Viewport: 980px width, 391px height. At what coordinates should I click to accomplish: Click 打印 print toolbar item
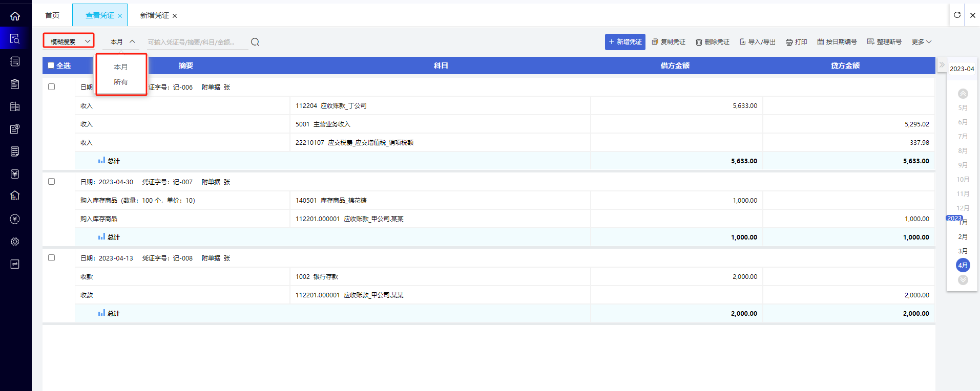coord(797,42)
